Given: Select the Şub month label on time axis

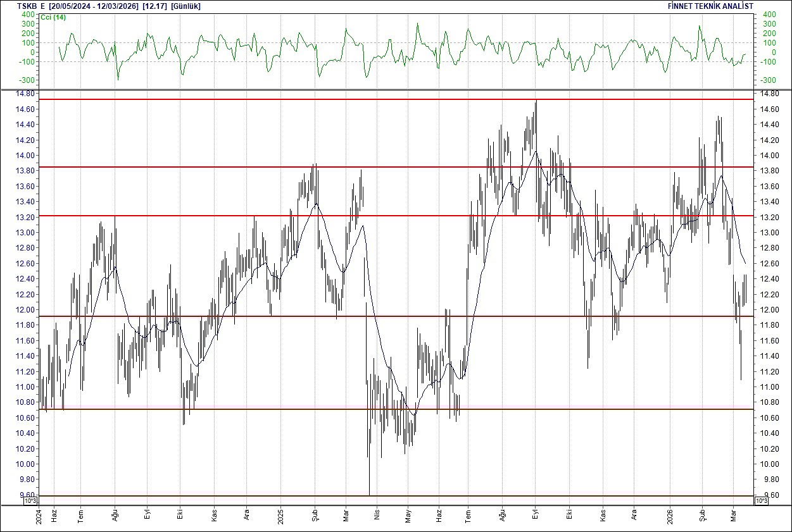Looking at the screenshot, I should (315, 514).
